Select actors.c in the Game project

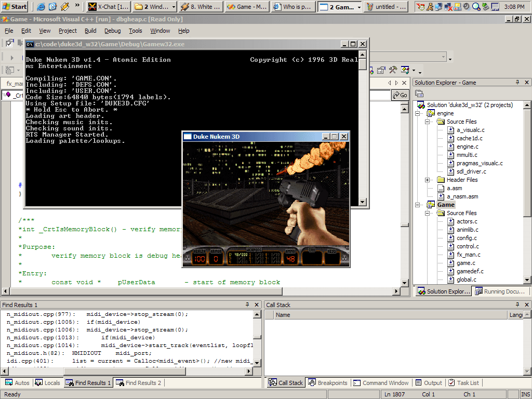point(467,221)
